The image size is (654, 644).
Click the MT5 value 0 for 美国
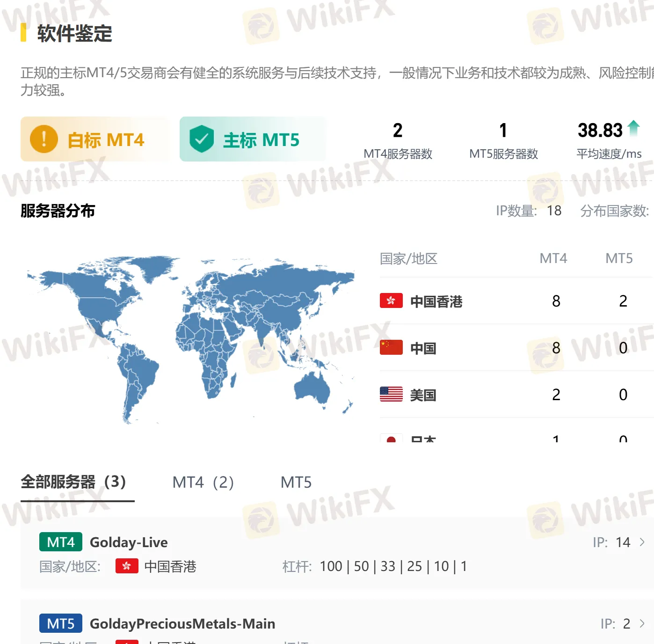tap(623, 395)
